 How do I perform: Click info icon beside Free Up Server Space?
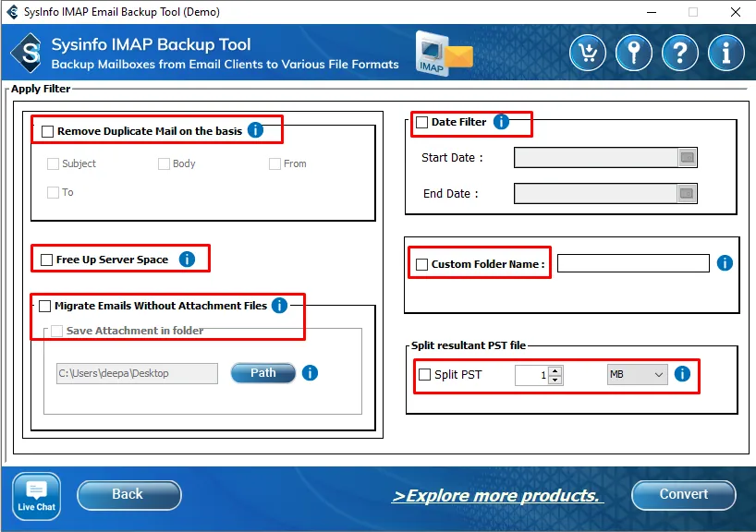click(187, 260)
